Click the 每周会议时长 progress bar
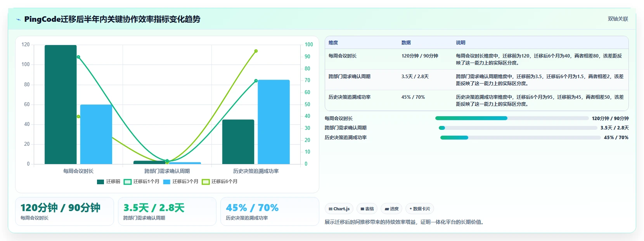 (x=512, y=118)
